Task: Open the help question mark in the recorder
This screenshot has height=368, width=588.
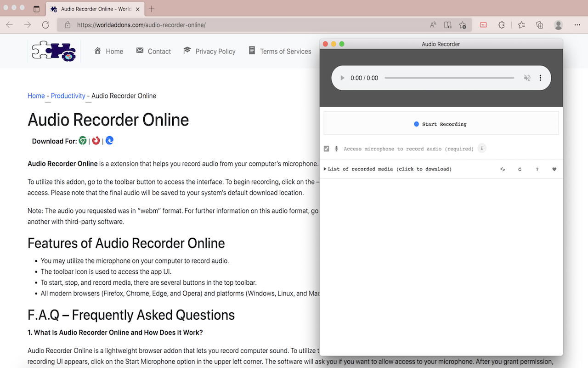Action: click(537, 169)
